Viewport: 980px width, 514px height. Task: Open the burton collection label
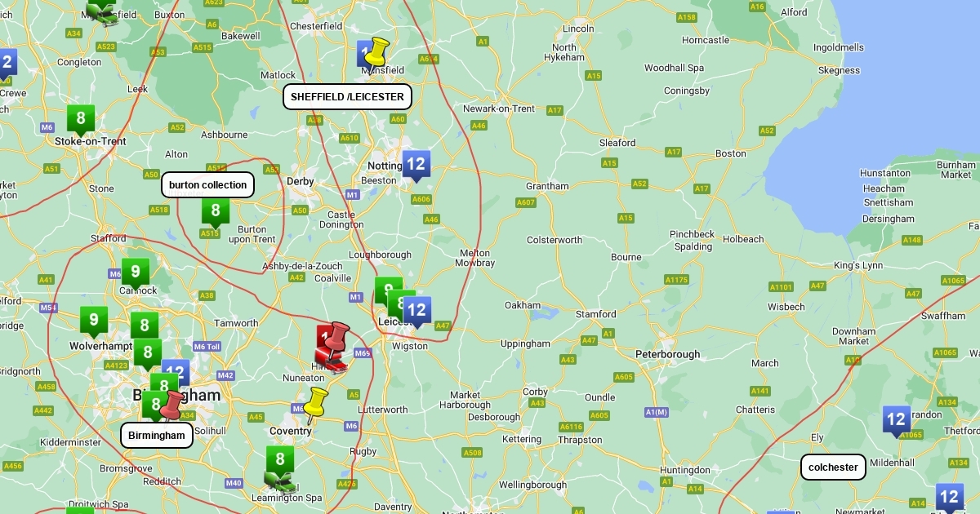pos(207,184)
